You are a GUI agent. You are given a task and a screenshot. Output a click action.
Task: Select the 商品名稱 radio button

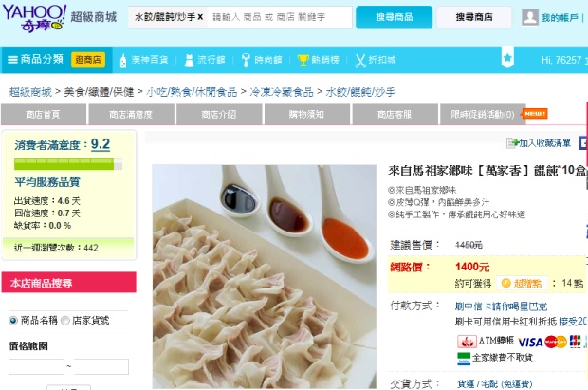[x=13, y=321]
